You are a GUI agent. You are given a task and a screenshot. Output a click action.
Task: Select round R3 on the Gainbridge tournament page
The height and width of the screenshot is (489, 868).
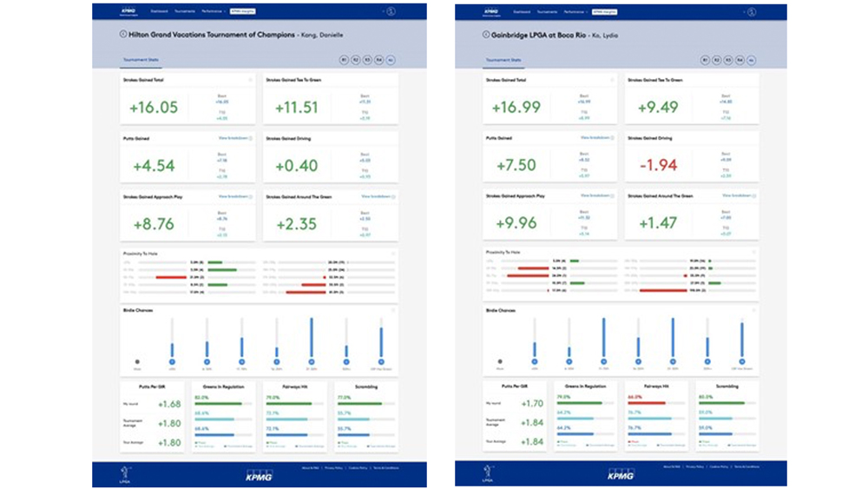(728, 60)
